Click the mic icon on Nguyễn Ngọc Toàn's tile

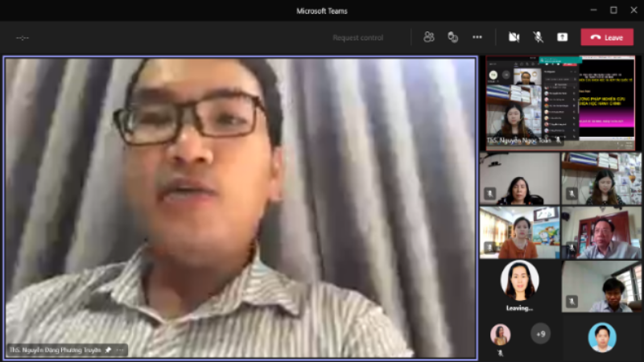point(559,140)
